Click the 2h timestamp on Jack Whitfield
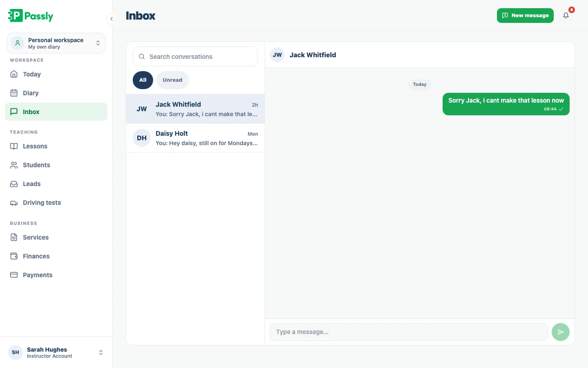 [255, 105]
